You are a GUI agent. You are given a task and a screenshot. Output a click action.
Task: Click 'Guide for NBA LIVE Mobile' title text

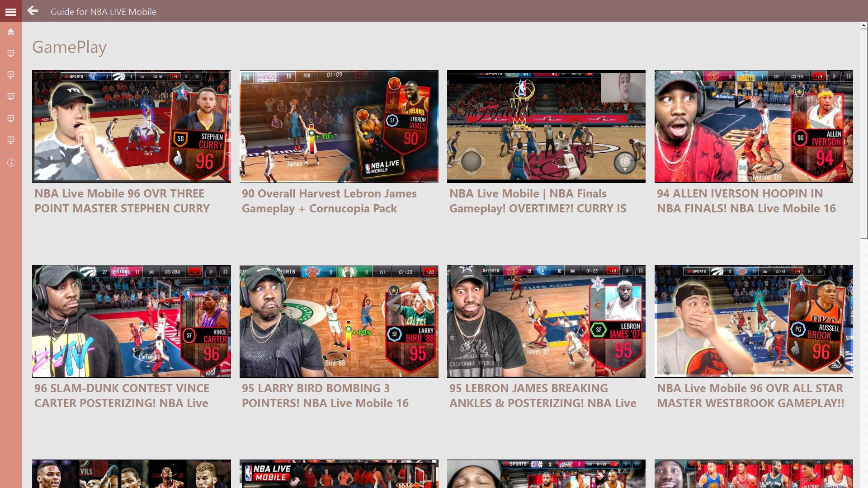point(104,12)
